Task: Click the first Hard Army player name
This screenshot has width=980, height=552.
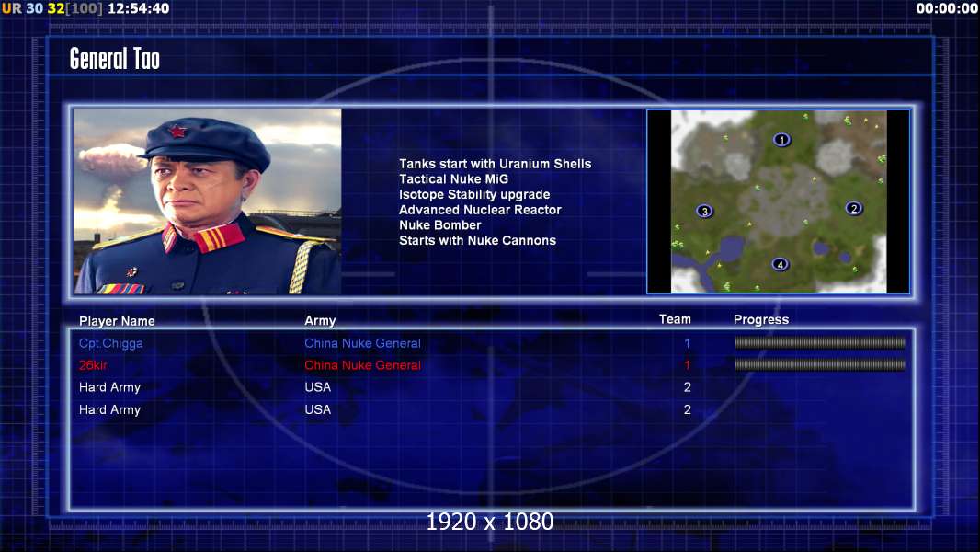Action: click(109, 387)
